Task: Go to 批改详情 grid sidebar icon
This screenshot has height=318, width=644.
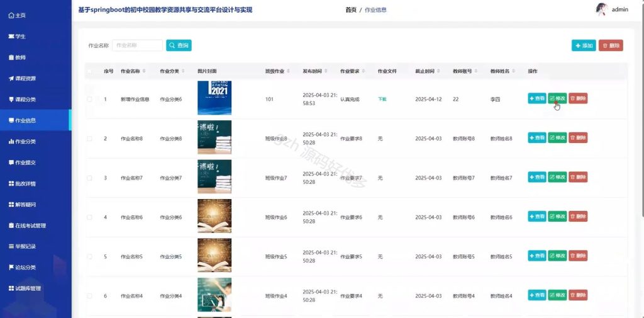Action: click(x=11, y=183)
